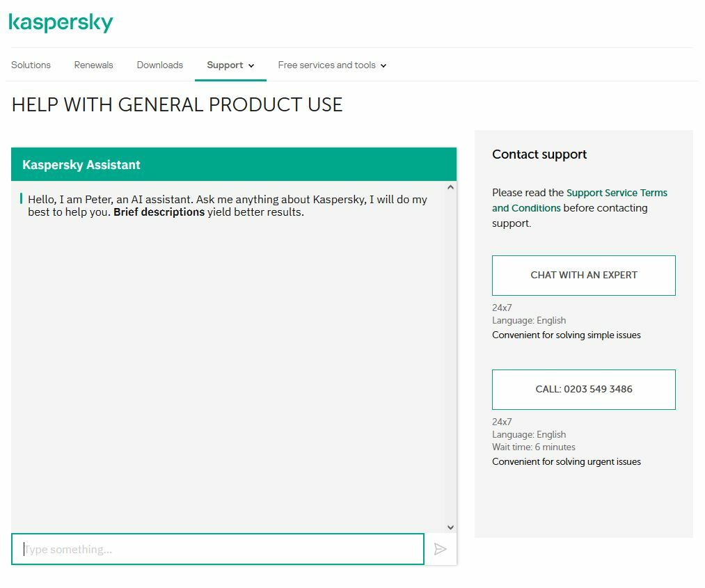Select the Support tab label

[x=225, y=65]
